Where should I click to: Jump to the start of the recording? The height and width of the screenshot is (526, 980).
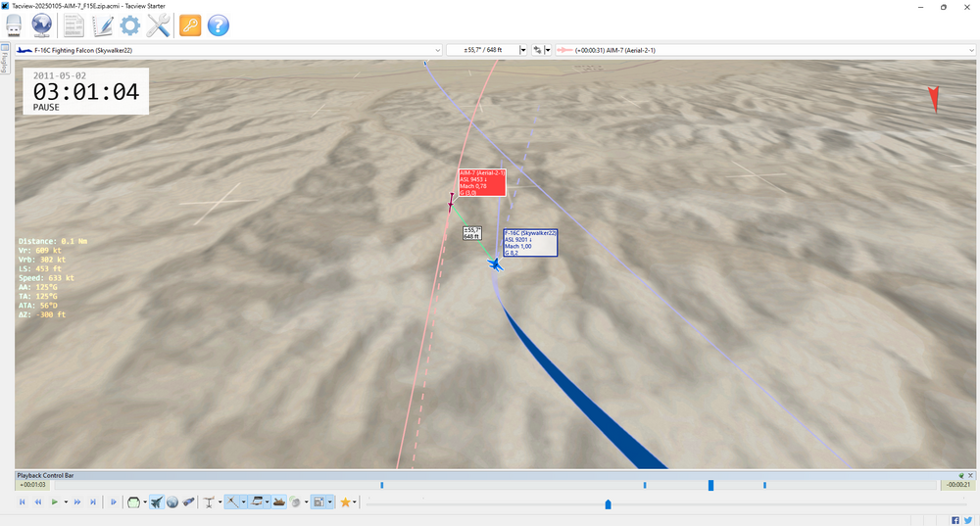(x=23, y=502)
